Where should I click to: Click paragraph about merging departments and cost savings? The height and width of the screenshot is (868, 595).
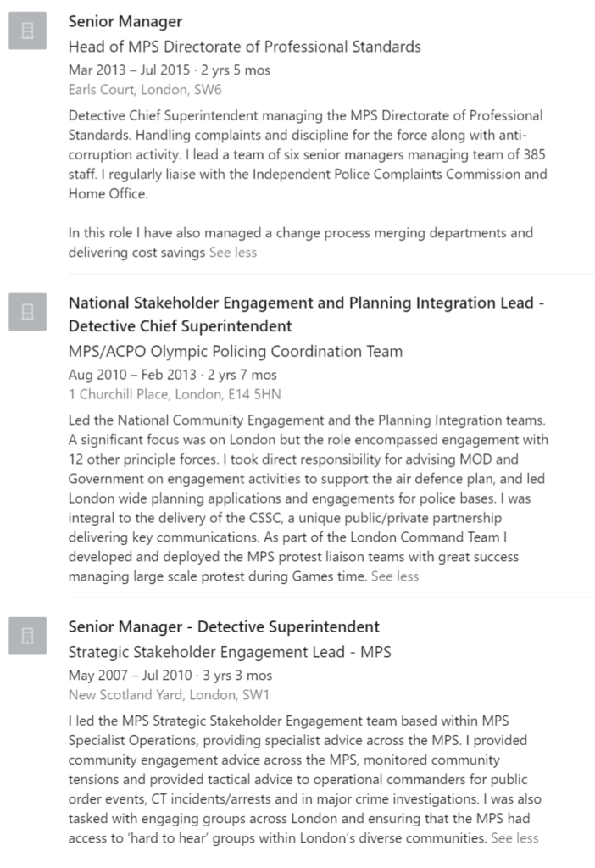(x=301, y=242)
